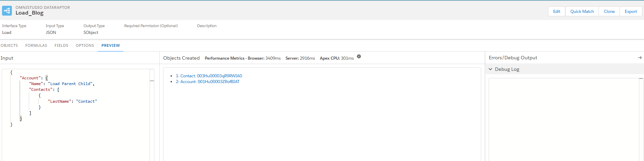This screenshot has width=644, height=161.
Task: Select the Options tab
Action: click(x=85, y=45)
